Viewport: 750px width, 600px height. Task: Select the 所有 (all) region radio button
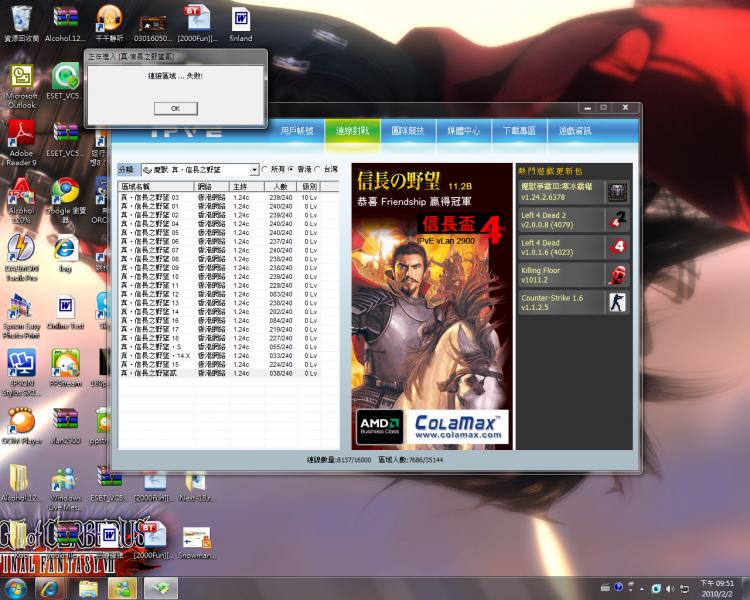(x=265, y=170)
